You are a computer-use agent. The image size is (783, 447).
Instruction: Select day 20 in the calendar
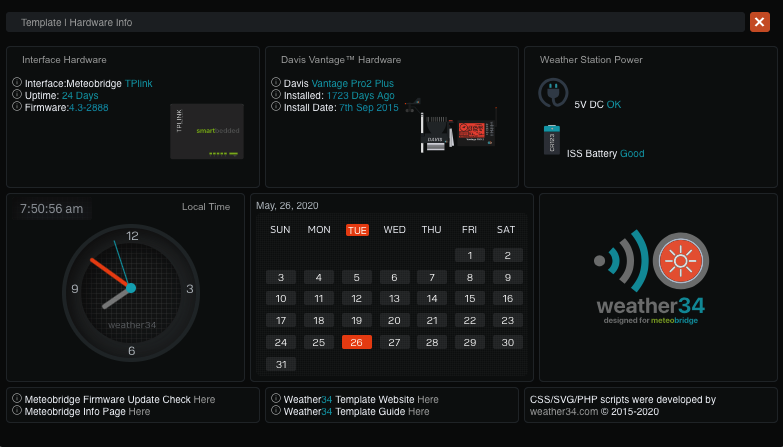(394, 320)
